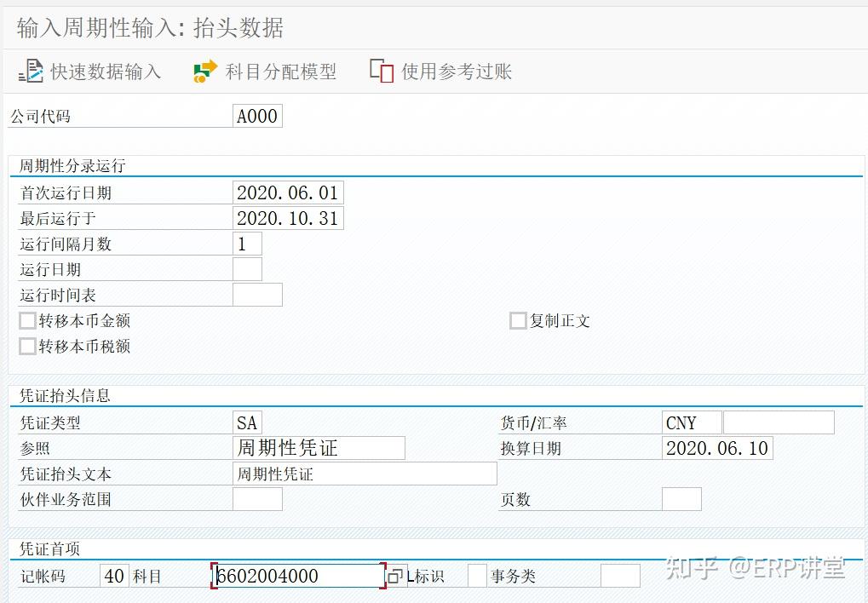
Task: Select the 运行时间表 field
Action: [x=258, y=295]
